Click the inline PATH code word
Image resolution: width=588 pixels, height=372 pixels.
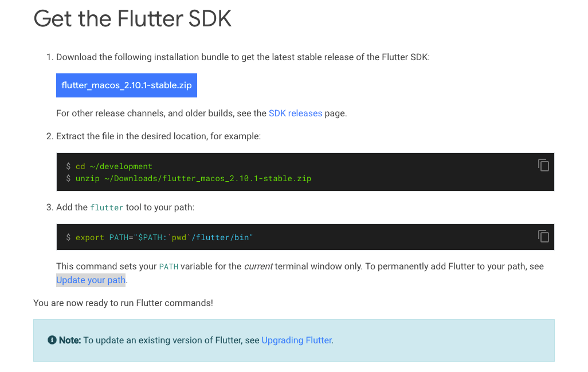click(168, 267)
